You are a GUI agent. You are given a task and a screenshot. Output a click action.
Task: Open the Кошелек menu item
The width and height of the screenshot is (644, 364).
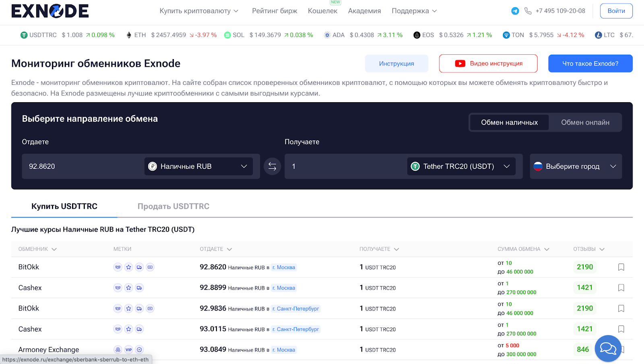pyautogui.click(x=322, y=11)
